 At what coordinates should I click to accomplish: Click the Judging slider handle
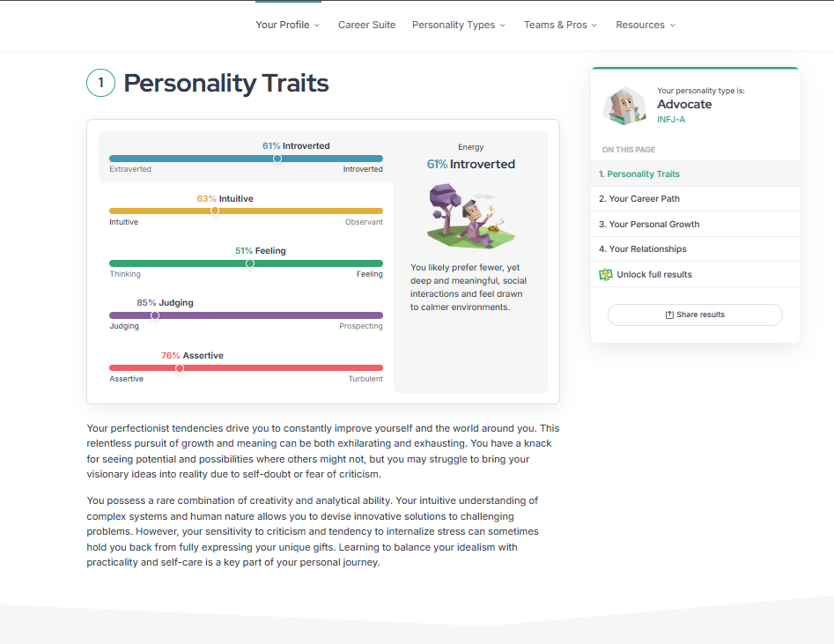coord(155,315)
